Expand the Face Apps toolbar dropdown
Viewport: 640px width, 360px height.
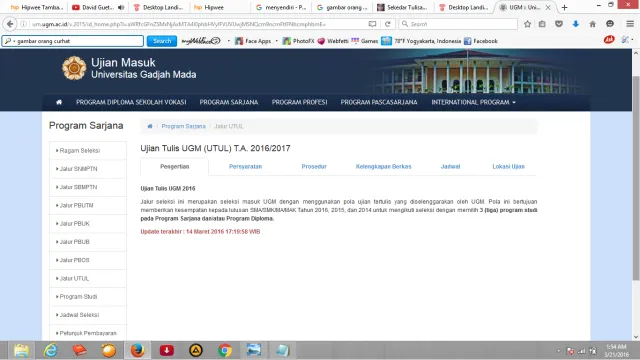(x=277, y=41)
